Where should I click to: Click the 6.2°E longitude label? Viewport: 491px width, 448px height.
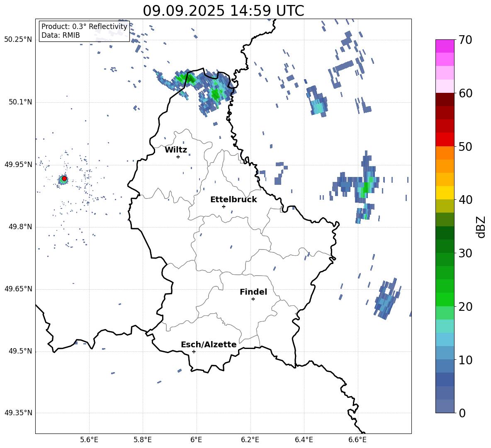point(250,440)
